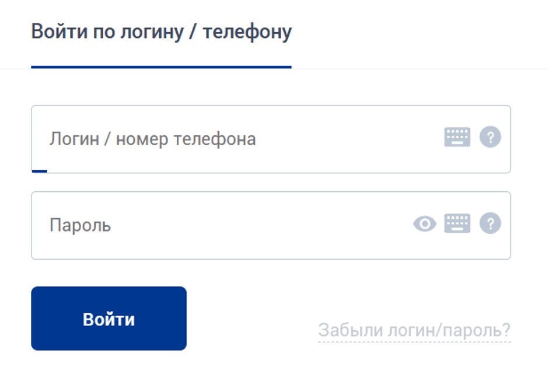549x392 pixels.
Task: Open the 'Забыли логин/пароль?' recovery link
Action: coord(414,330)
